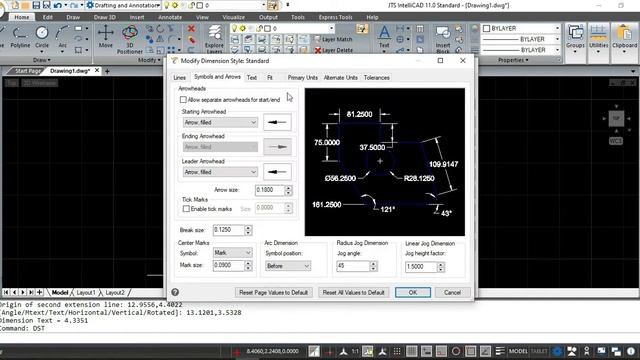Switch to Primary Units tab
Viewport: 640px width, 360px height.
point(302,78)
